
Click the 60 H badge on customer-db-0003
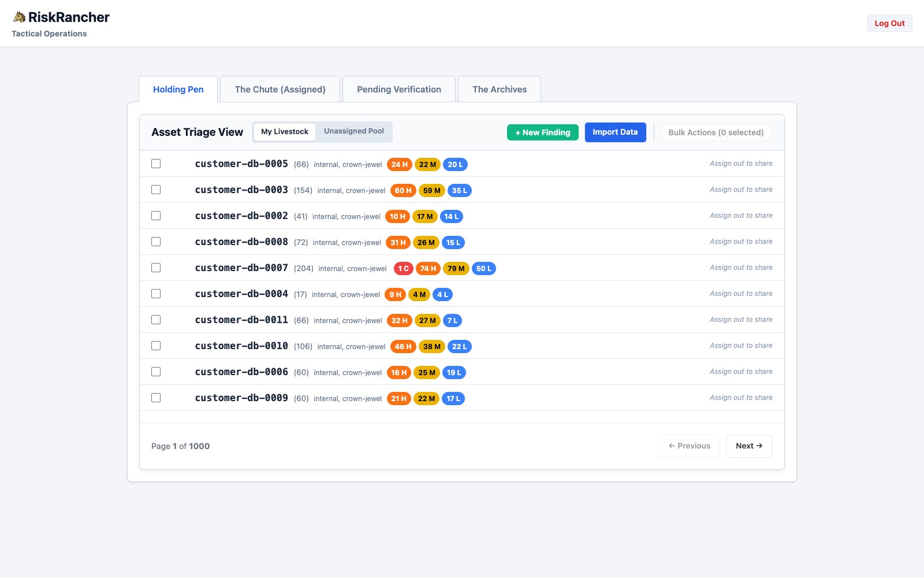click(403, 190)
